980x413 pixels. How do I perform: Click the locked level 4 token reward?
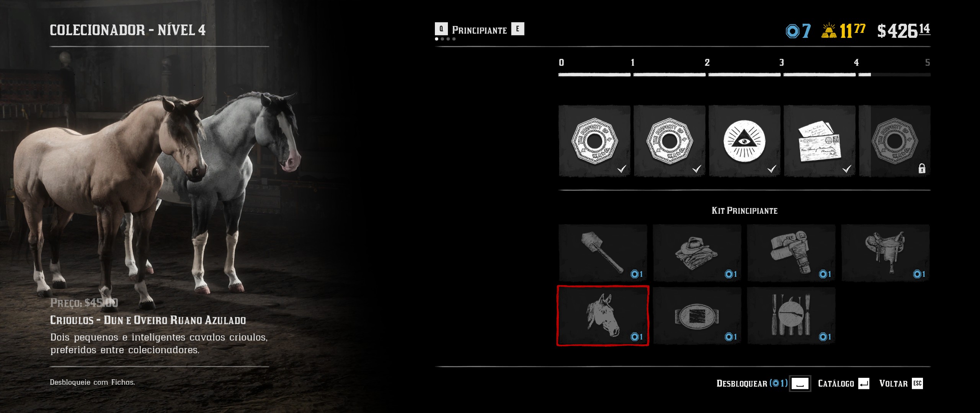[895, 141]
